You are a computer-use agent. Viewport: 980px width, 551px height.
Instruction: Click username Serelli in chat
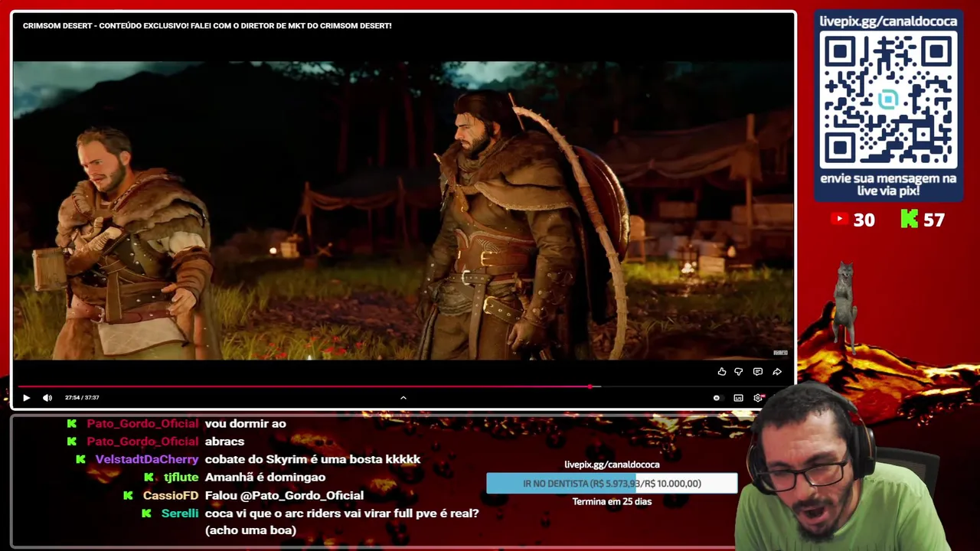180,514
